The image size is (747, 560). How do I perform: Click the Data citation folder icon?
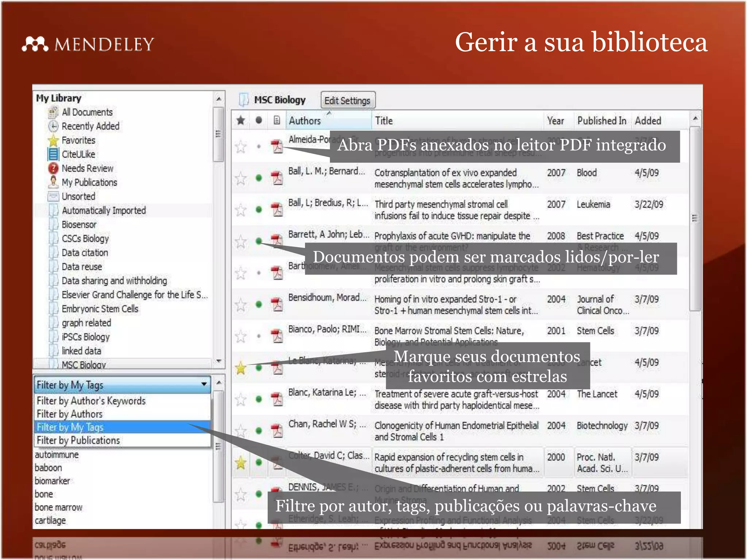(x=53, y=253)
